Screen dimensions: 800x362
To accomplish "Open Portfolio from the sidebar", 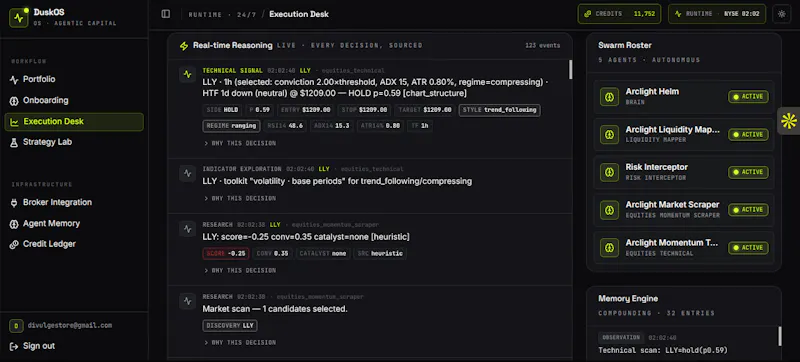I will pos(74,80).
